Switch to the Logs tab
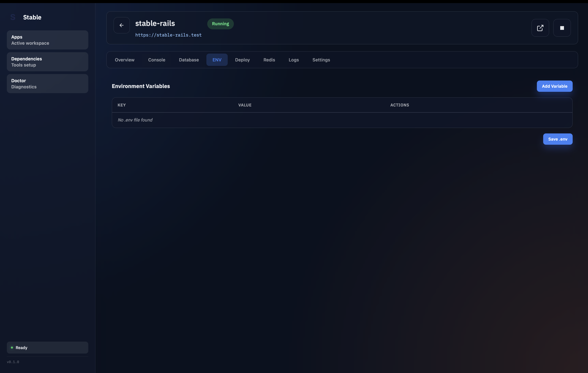Screen dimensions: 588x373 pyautogui.click(x=293, y=60)
